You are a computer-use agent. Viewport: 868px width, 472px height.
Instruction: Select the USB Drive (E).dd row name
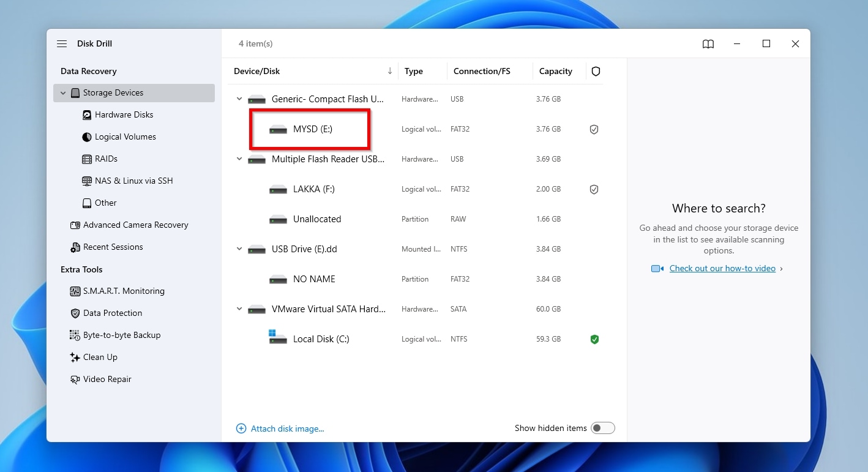(304, 249)
